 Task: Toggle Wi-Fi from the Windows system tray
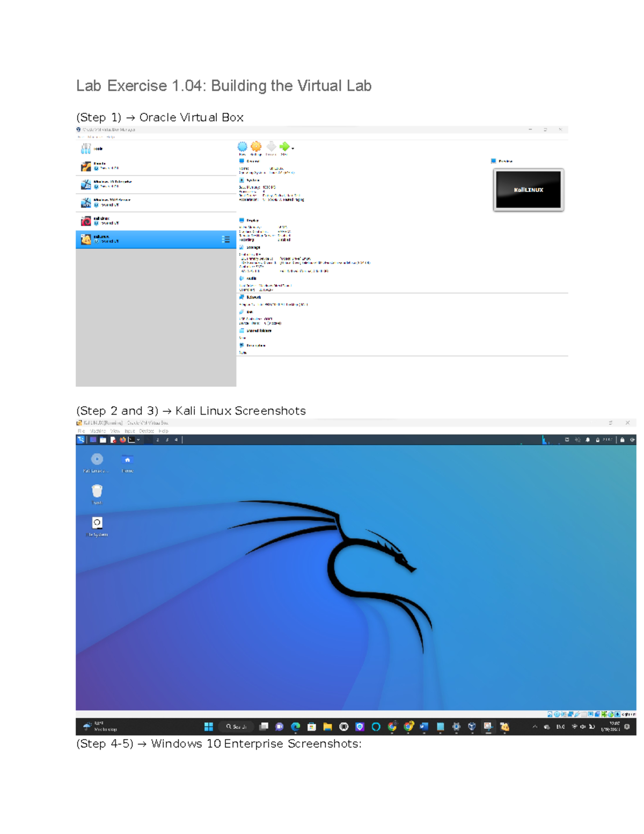[575, 727]
